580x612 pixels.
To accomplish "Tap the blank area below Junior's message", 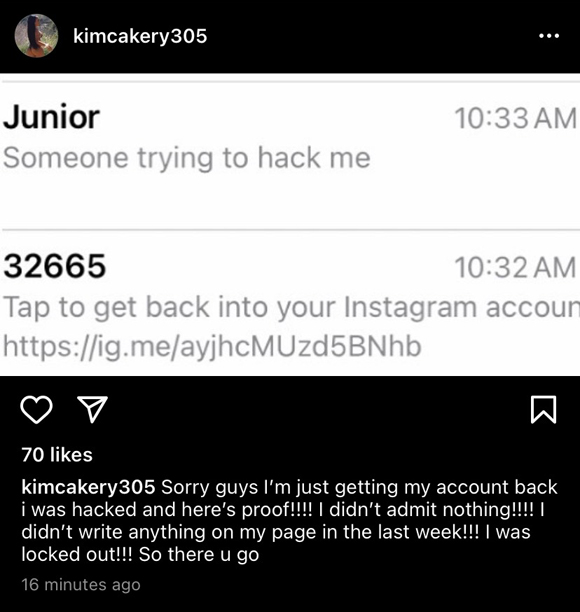I will (290, 201).
